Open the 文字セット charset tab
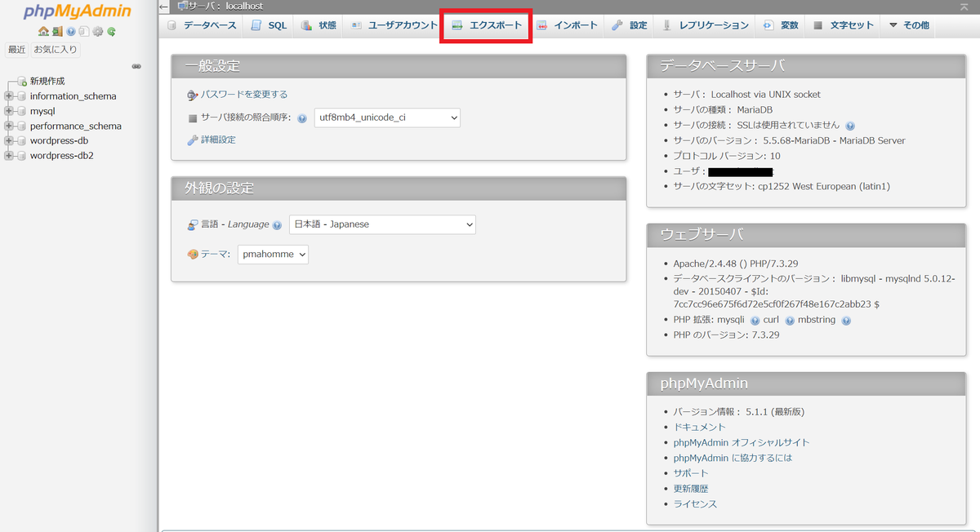 tap(844, 25)
